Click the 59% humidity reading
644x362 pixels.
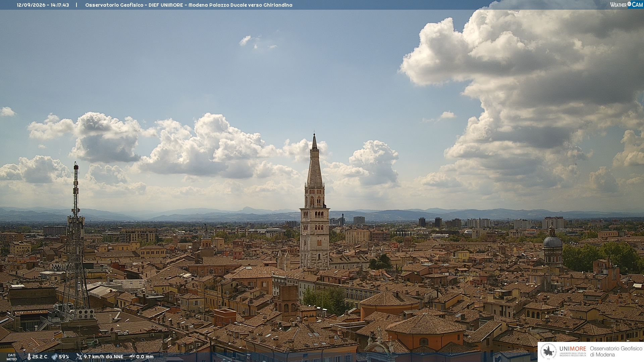coord(64,357)
